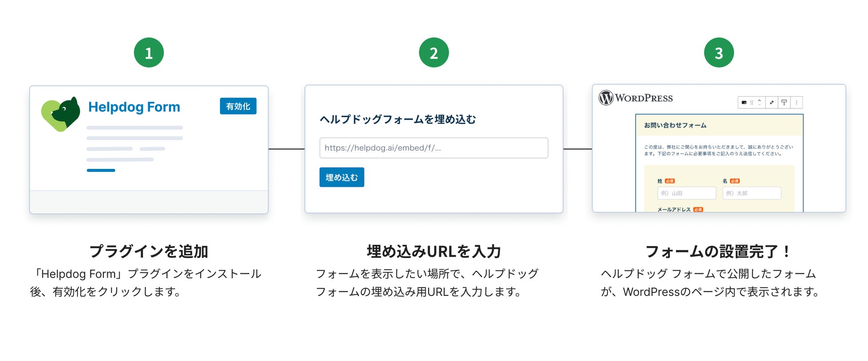Click the green step 1 circle
Screen dimensions: 868x361
[x=149, y=53]
